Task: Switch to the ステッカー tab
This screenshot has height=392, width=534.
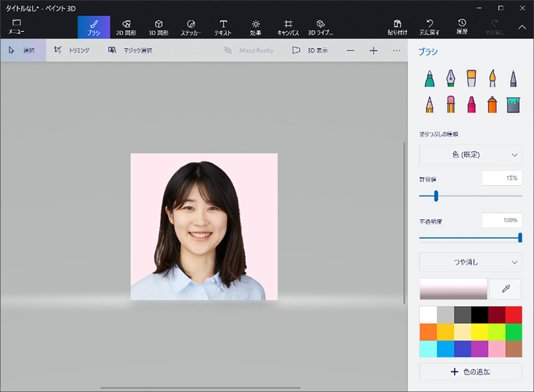Action: click(190, 27)
